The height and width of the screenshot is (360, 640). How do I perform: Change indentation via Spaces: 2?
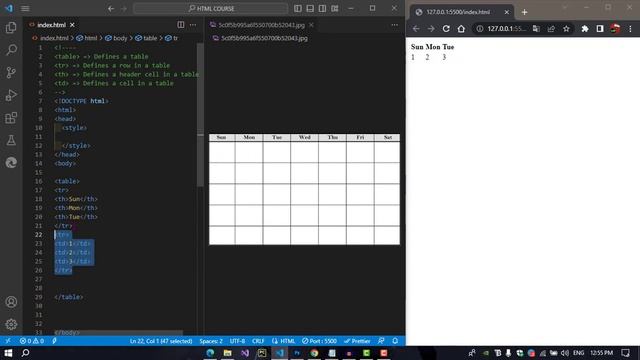point(211,341)
